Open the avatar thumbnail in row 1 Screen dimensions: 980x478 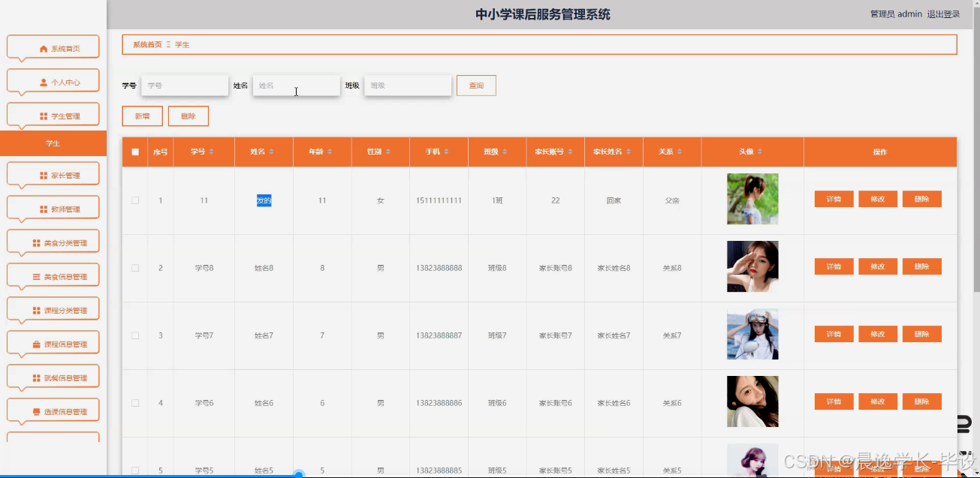click(x=752, y=199)
